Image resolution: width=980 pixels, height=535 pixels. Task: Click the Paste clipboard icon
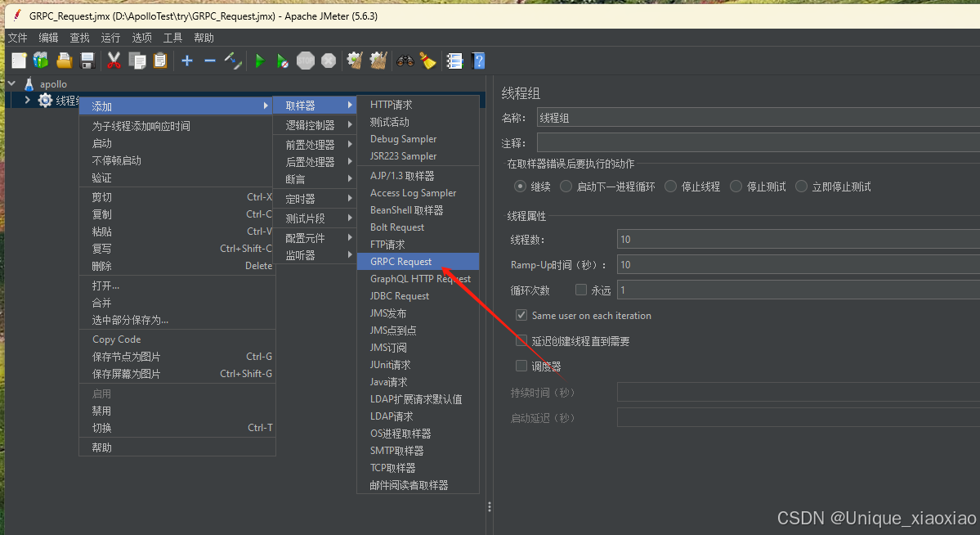161,61
